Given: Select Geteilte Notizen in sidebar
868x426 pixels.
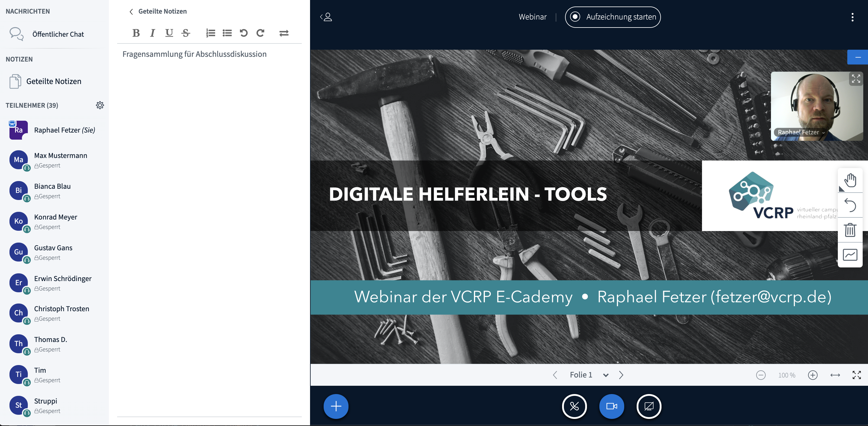Looking at the screenshot, I should [x=54, y=81].
